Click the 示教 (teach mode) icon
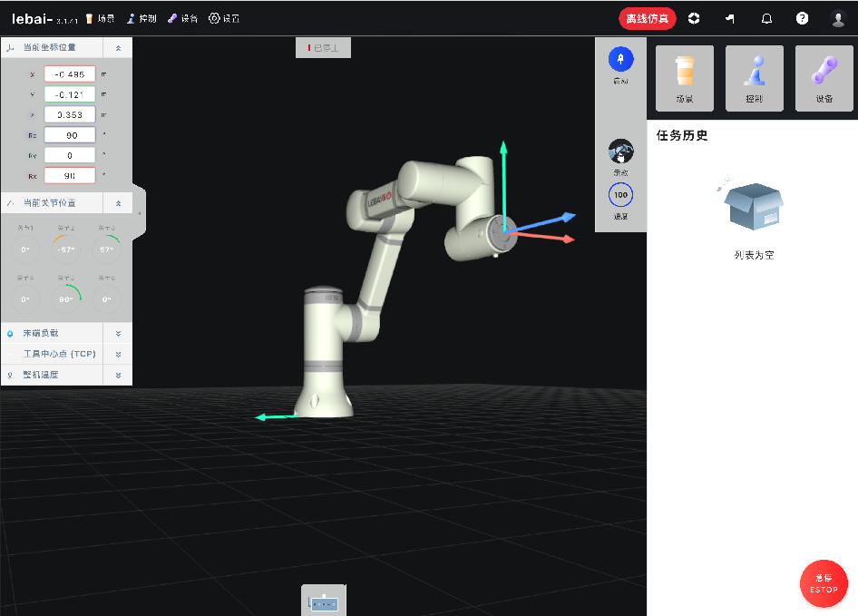The height and width of the screenshot is (616, 858). 620,152
